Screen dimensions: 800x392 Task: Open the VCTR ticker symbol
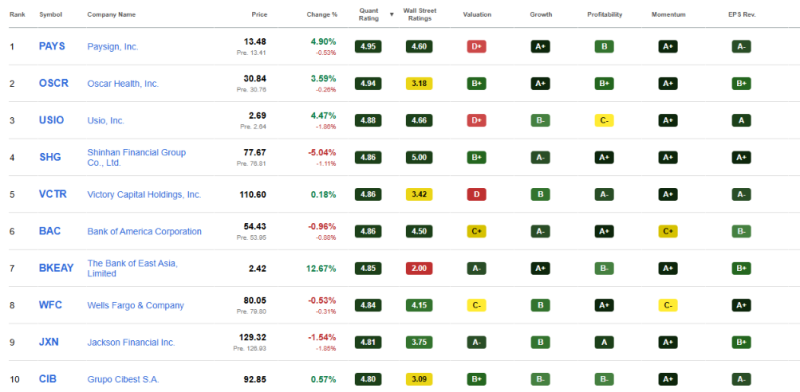[53, 194]
